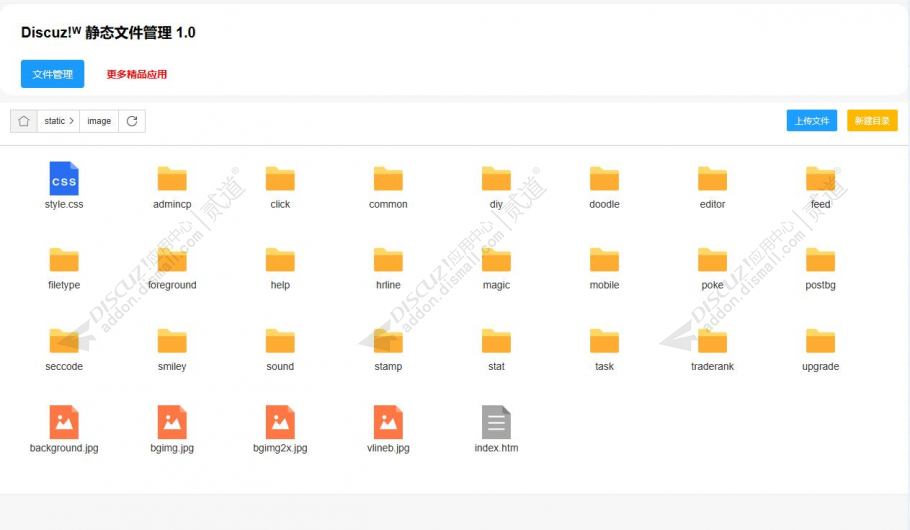Switch to the 文件管理 tab
Screen dimensions: 910x530
tap(52, 74)
